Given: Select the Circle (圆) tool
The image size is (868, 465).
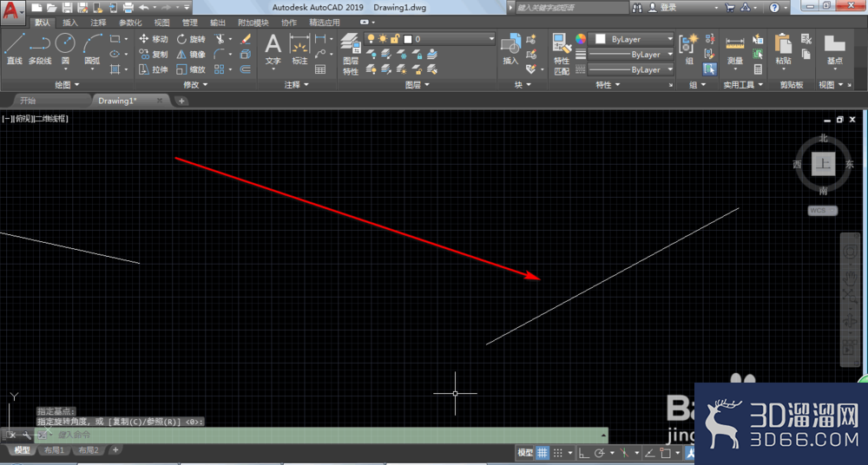Looking at the screenshot, I should pyautogui.click(x=65, y=49).
